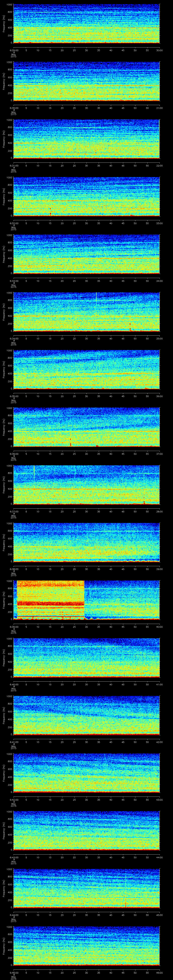
Task: Click the 39:00 end time label
Action: (x=160, y=569)
